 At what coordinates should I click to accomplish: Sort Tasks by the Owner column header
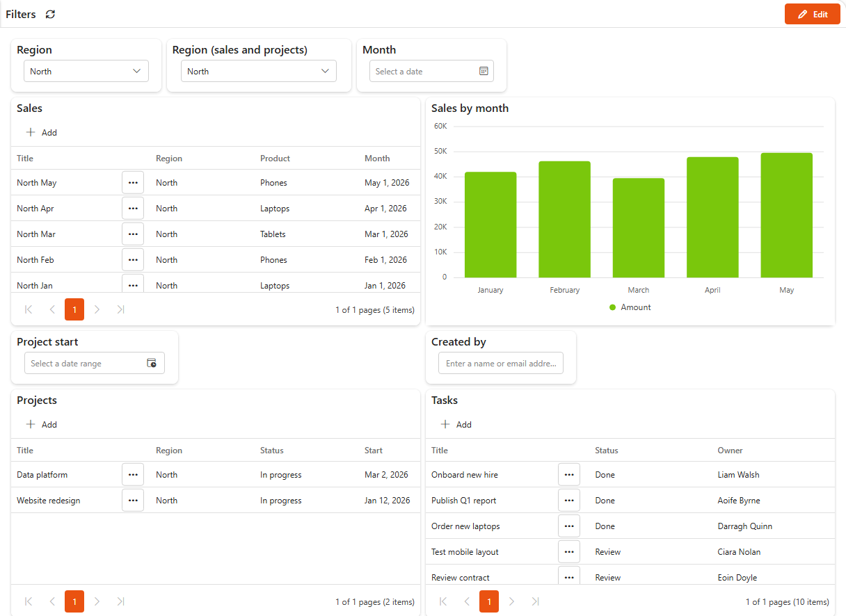730,451
